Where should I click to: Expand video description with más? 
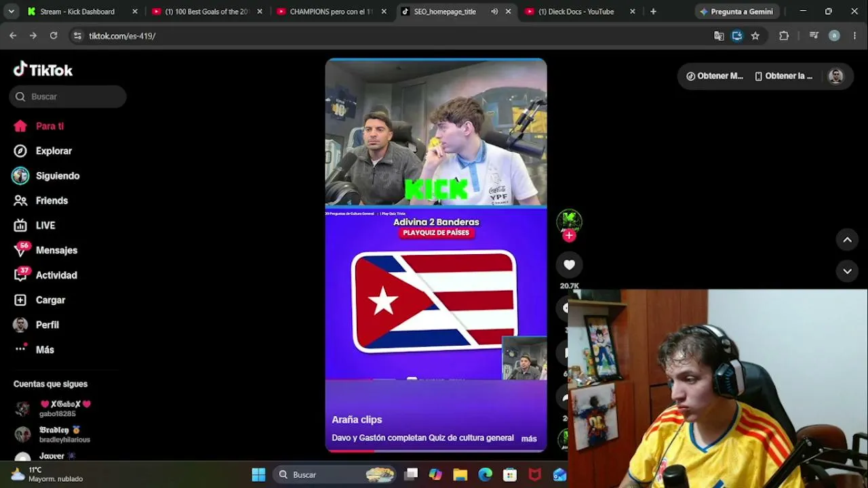tap(529, 439)
